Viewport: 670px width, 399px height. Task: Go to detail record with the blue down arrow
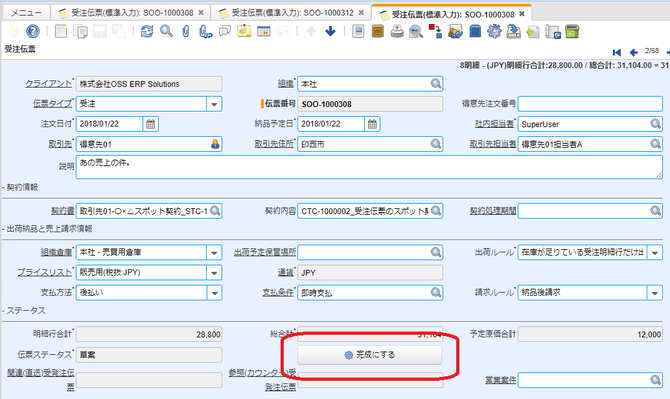(330, 31)
